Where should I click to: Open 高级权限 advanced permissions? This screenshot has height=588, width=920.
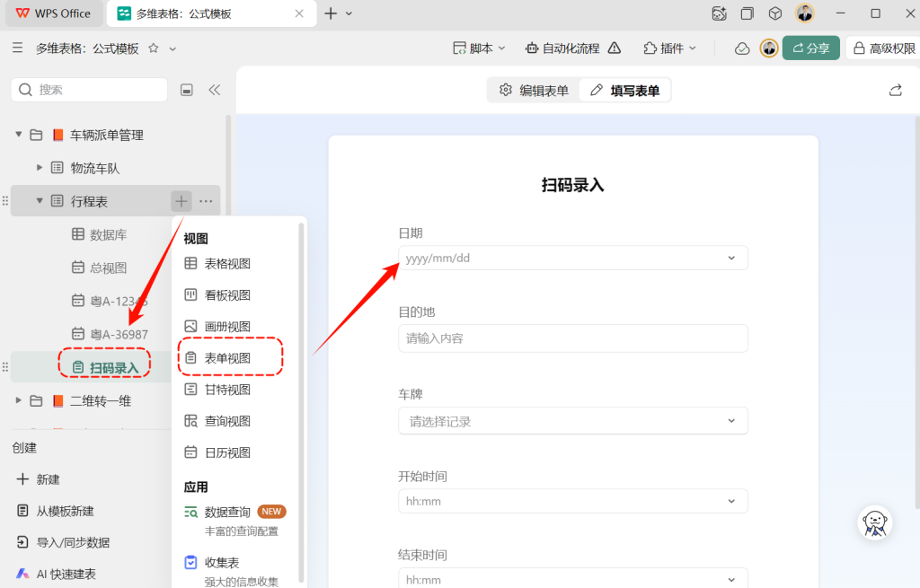pos(883,48)
